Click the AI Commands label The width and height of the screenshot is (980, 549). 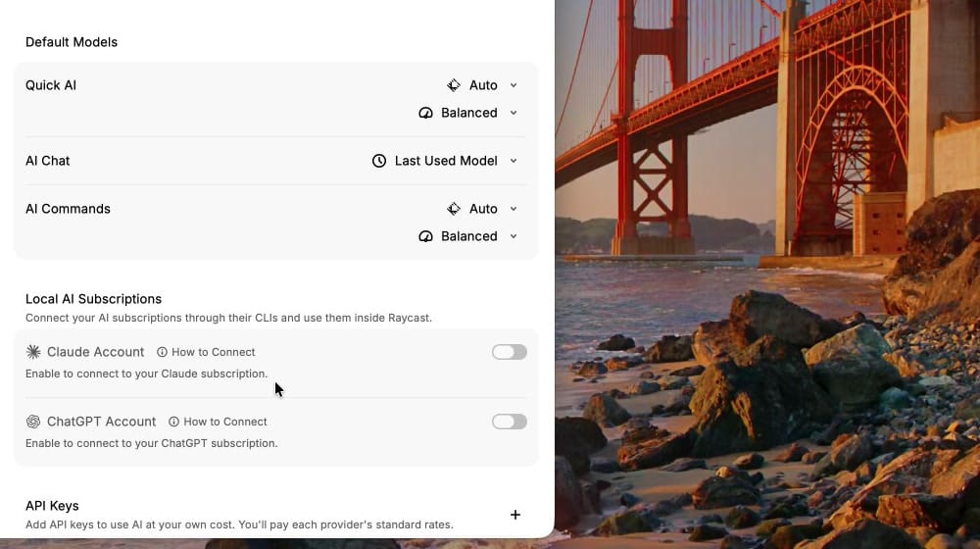68,209
